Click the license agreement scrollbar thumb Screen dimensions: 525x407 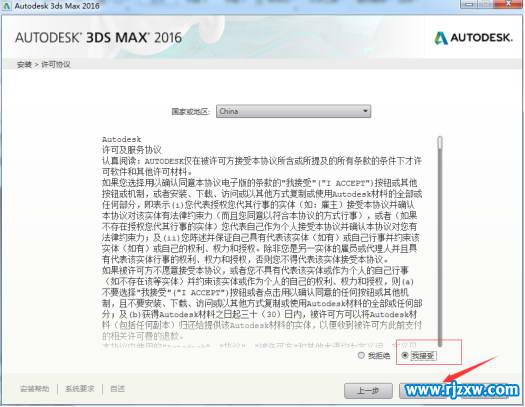click(x=440, y=143)
